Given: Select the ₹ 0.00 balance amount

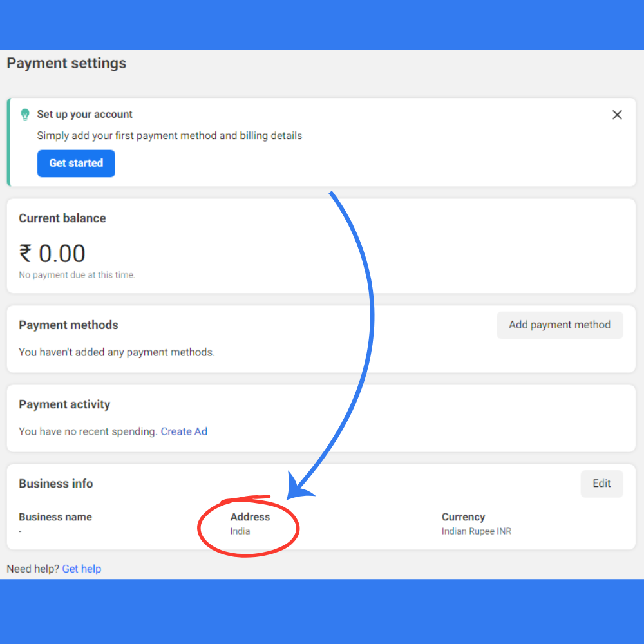Looking at the screenshot, I should tap(52, 253).
